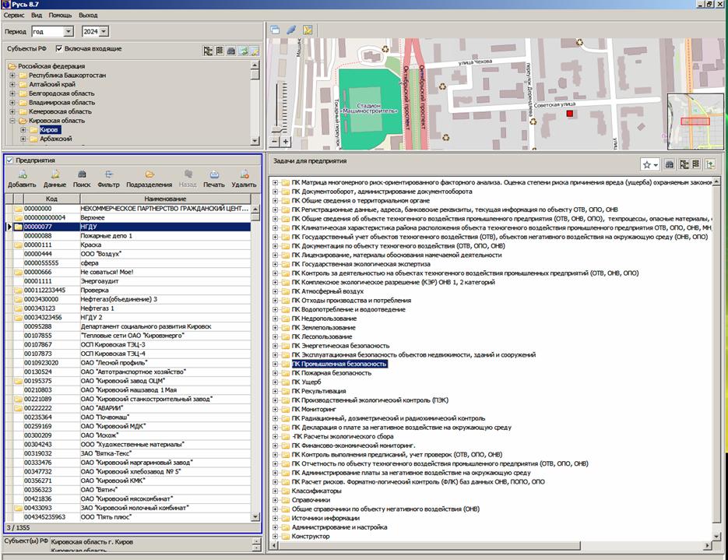The image size is (728, 560).
Task: Open the Период dropdown showing год
Action: coord(68,32)
